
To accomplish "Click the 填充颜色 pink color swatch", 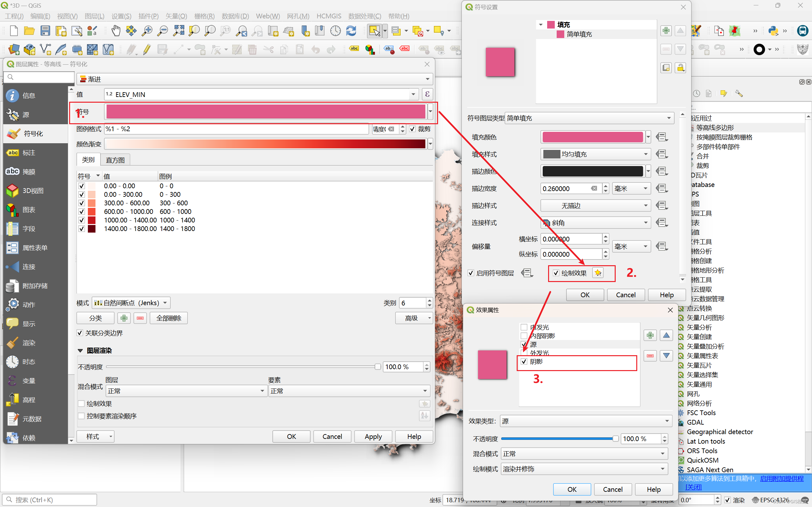I will pyautogui.click(x=593, y=137).
